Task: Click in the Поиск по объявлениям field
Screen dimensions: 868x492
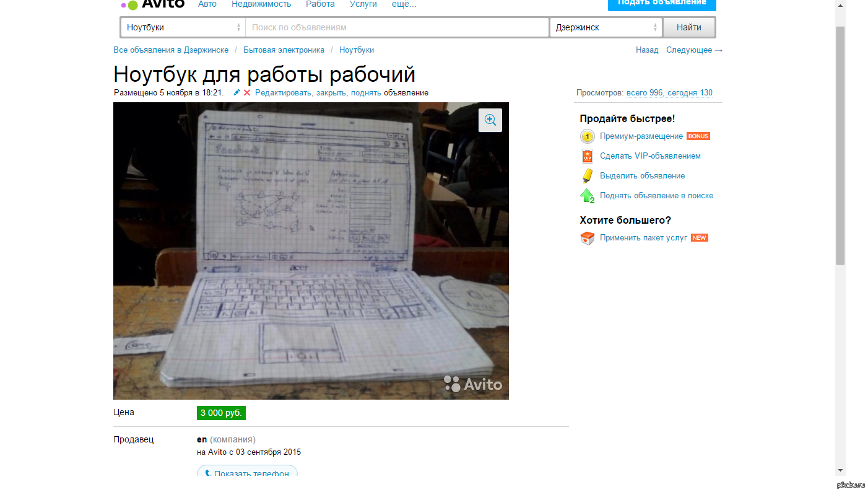Action: click(x=396, y=27)
